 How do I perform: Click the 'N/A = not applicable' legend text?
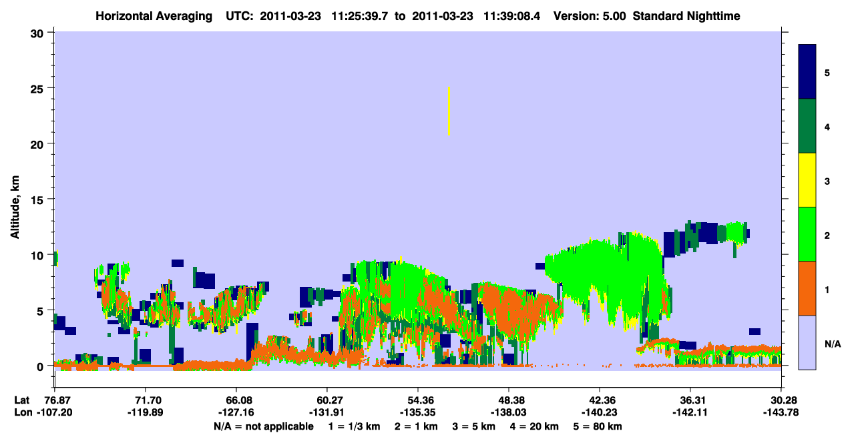pos(263,426)
